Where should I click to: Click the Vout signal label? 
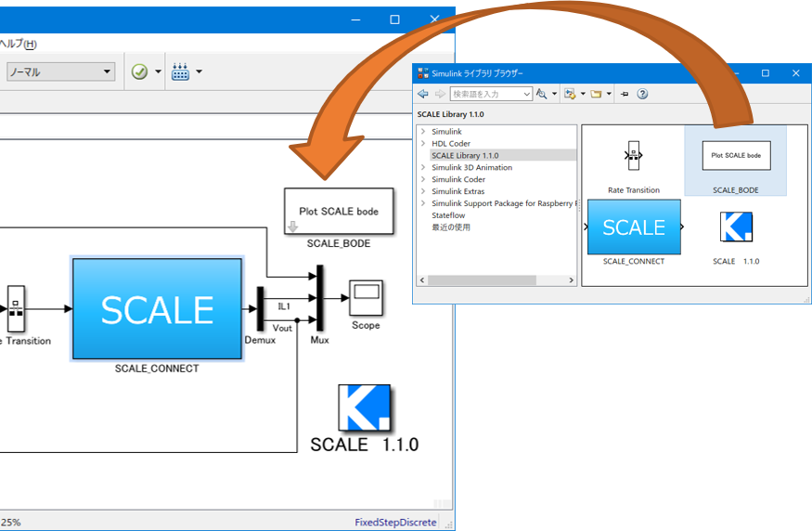[282, 328]
